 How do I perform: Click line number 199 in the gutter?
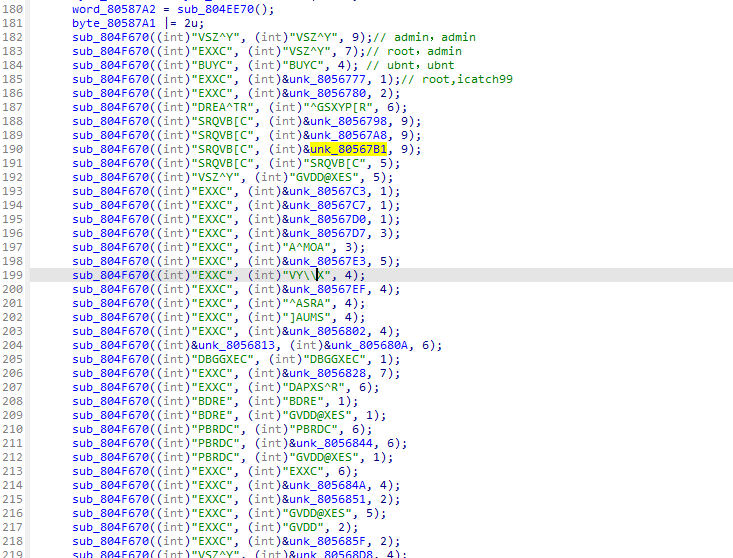[14, 275]
